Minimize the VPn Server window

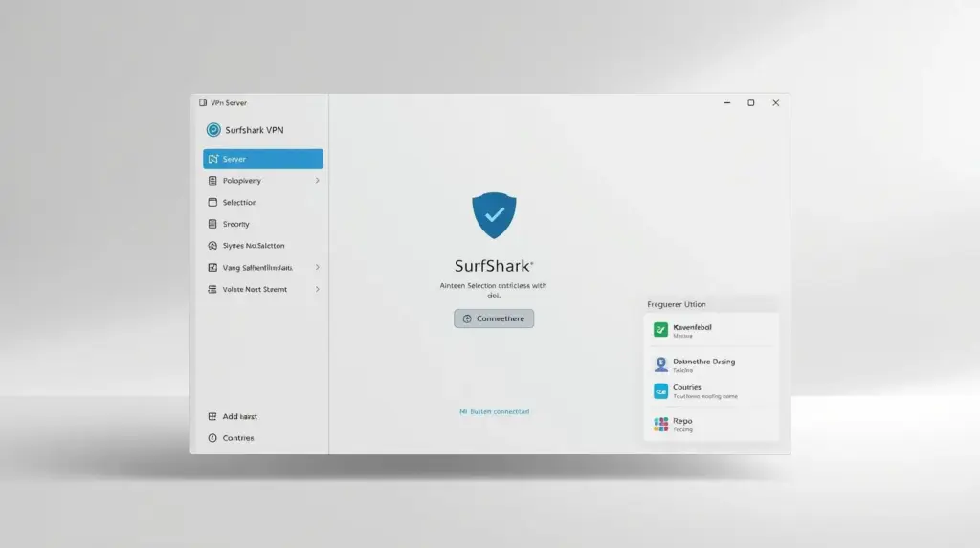727,103
